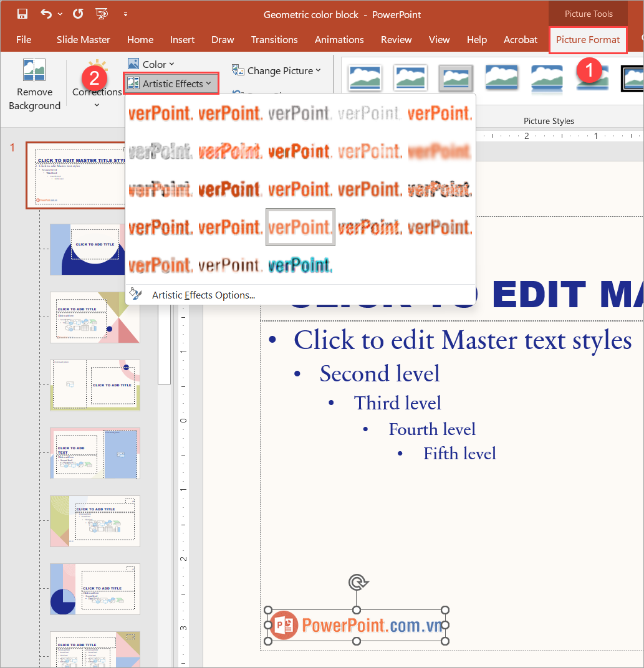Undo the last action

pos(46,14)
